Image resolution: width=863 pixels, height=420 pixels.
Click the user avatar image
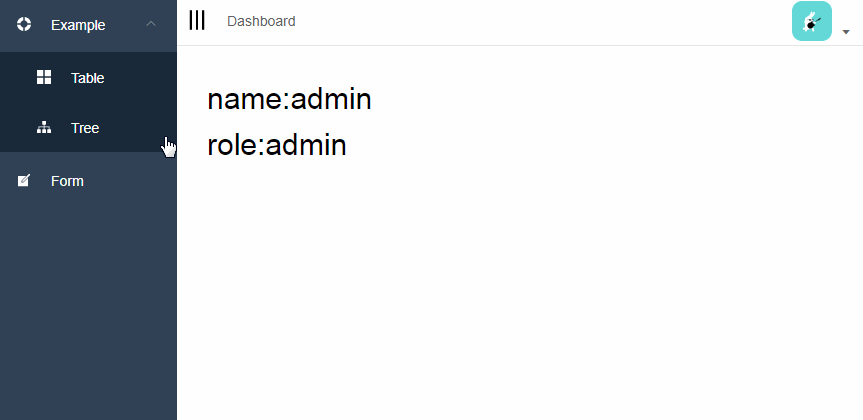[x=811, y=21]
